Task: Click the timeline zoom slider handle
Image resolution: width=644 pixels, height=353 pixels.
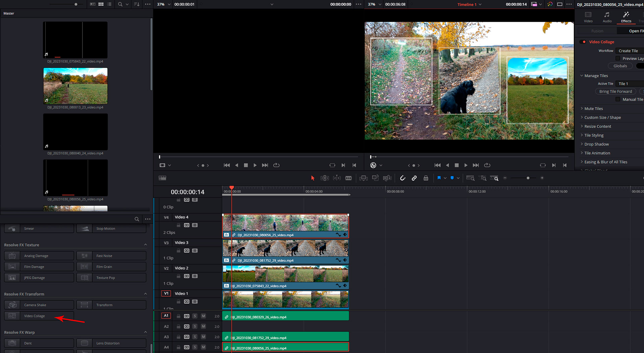Action: (528, 178)
